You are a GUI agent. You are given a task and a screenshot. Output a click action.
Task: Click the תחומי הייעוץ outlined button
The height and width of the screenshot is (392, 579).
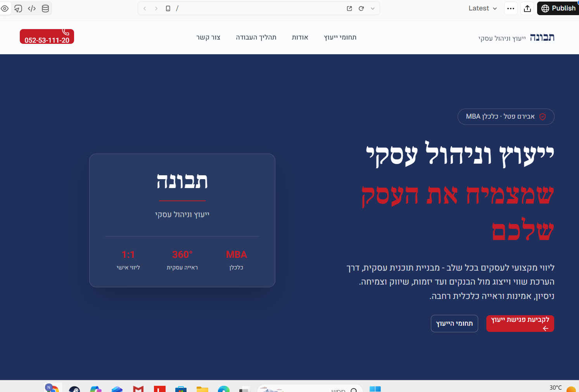point(455,323)
